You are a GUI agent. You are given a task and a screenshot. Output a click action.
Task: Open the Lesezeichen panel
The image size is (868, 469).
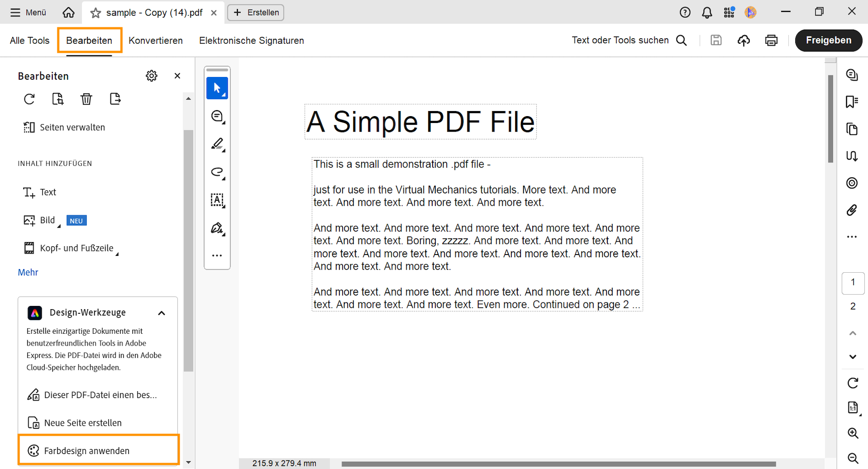pos(852,102)
